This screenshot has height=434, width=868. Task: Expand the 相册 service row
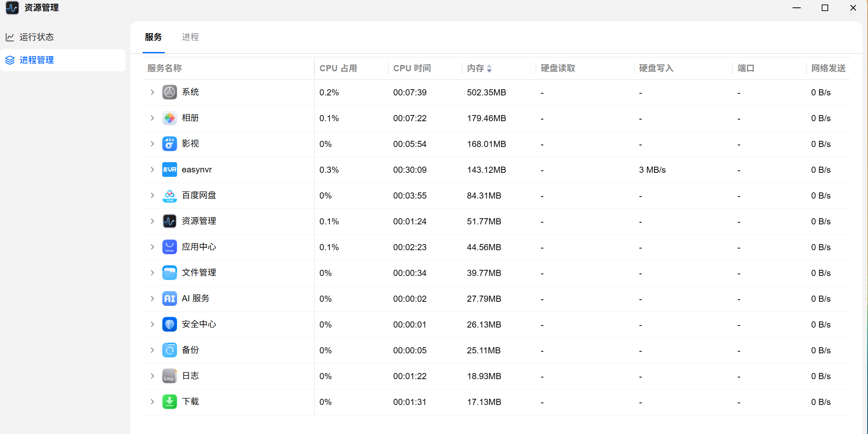point(152,118)
